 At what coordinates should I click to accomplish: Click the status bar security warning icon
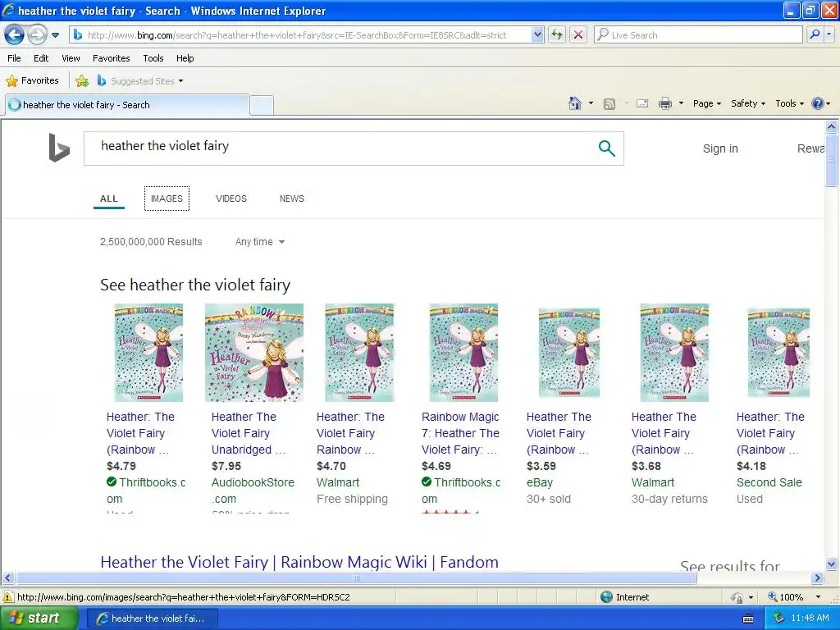8,597
